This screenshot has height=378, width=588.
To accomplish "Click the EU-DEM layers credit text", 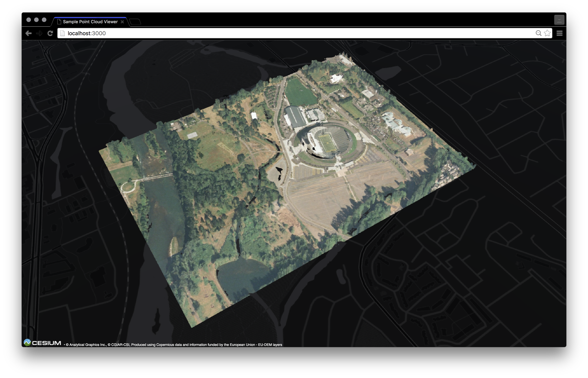I will pos(270,345).
